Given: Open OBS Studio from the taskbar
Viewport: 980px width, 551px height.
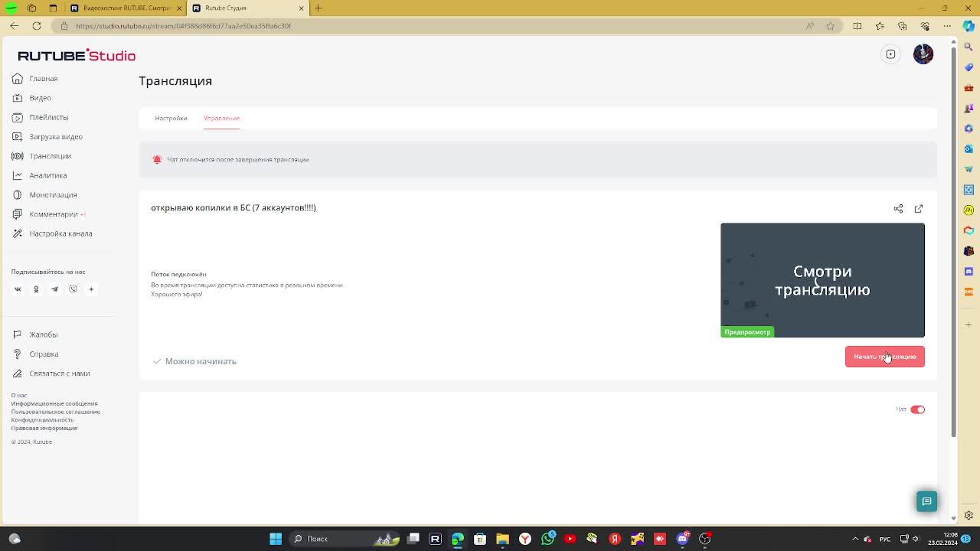Looking at the screenshot, I should 705,539.
